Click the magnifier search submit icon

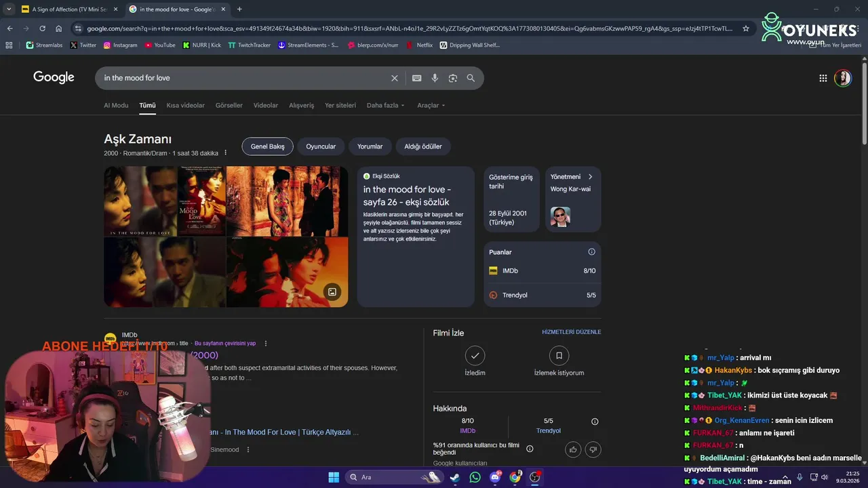(x=471, y=78)
